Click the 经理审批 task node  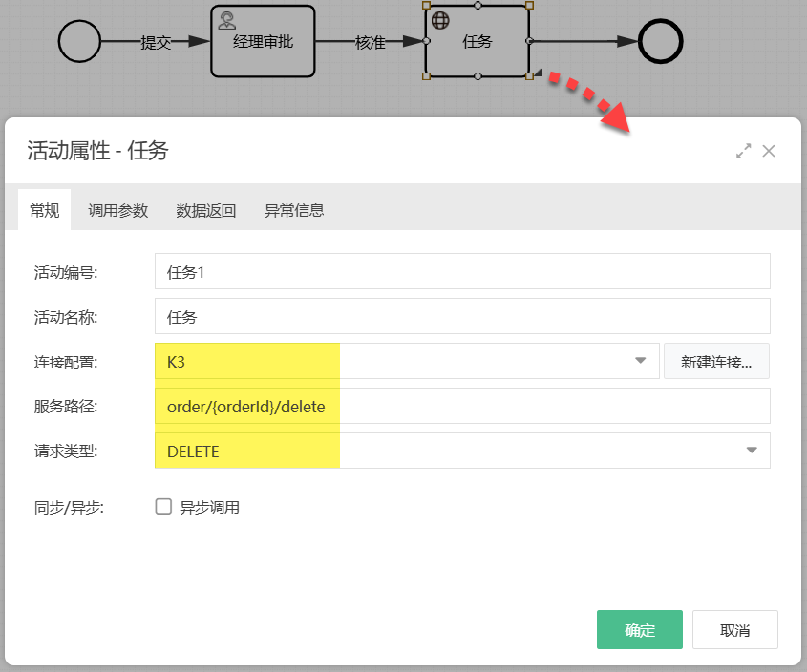click(263, 43)
